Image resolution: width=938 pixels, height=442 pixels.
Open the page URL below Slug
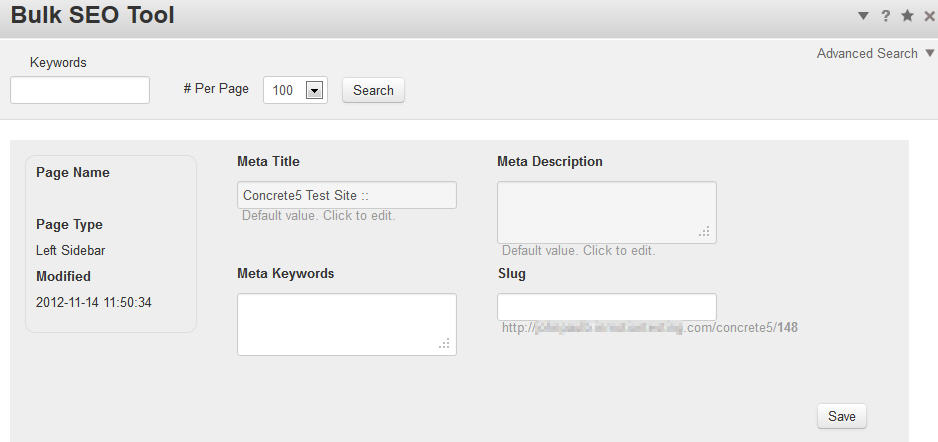(x=649, y=327)
